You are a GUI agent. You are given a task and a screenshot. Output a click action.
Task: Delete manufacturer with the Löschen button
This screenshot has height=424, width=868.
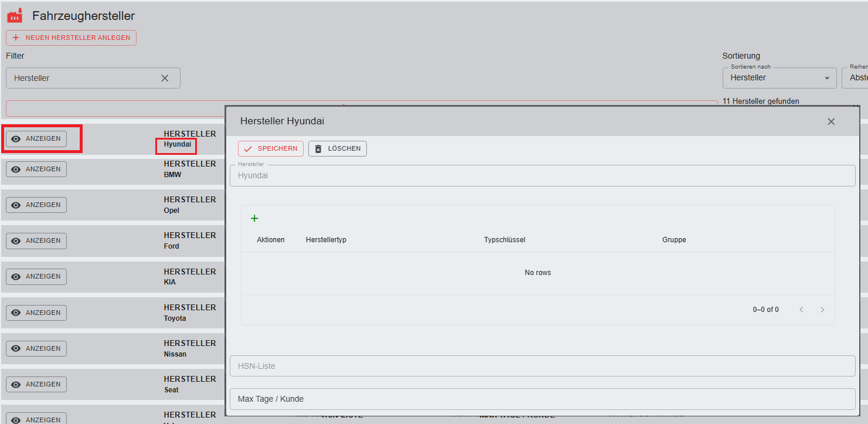point(338,149)
